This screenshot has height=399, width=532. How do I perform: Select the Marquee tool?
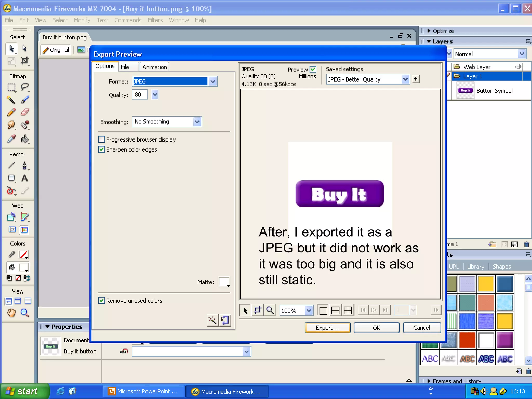[x=11, y=87]
